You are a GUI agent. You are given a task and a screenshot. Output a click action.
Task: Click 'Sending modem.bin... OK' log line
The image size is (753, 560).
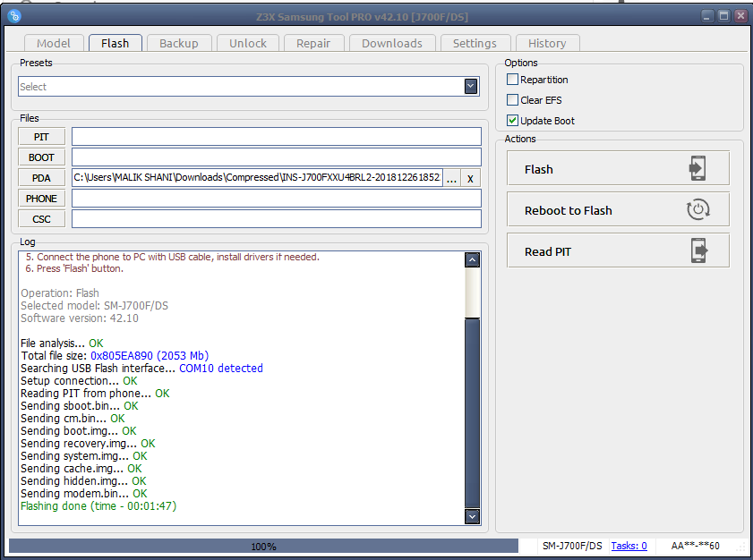84,493
